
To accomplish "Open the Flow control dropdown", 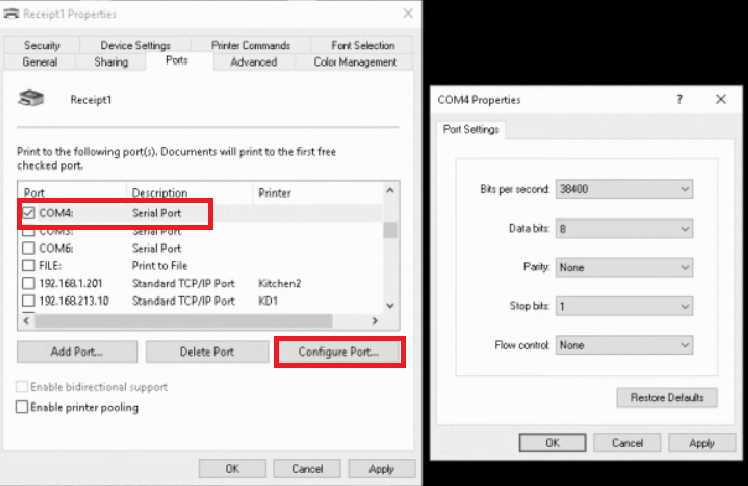I will 624,345.
